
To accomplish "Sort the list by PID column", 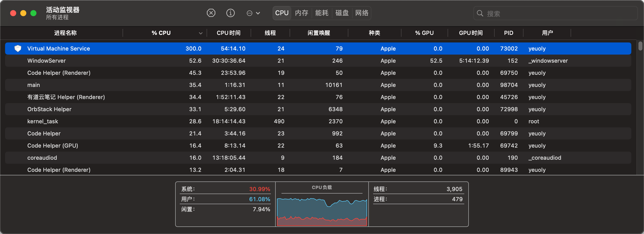I will [x=508, y=33].
